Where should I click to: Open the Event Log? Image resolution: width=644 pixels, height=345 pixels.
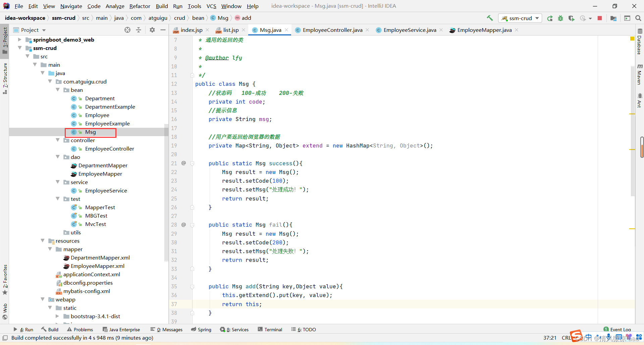(x=617, y=330)
